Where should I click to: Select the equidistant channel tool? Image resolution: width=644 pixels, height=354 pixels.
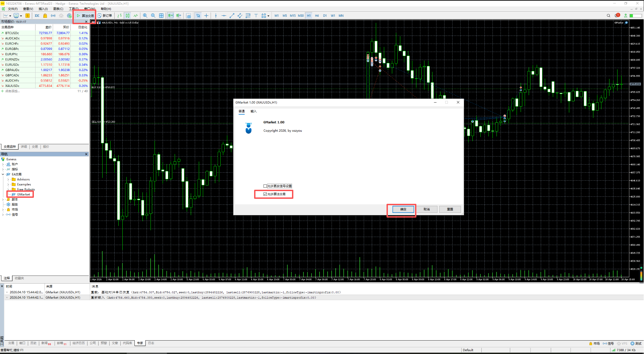tap(240, 16)
